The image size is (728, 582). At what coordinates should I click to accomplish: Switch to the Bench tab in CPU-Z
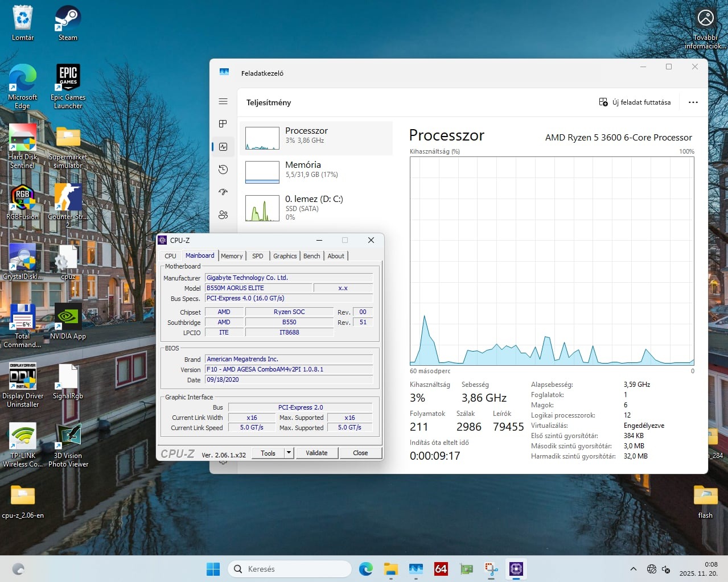(x=311, y=256)
